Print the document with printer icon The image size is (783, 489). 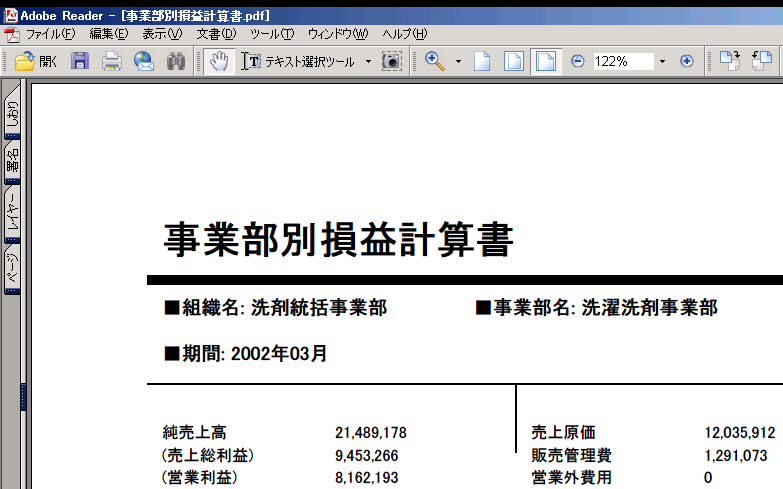(112, 61)
